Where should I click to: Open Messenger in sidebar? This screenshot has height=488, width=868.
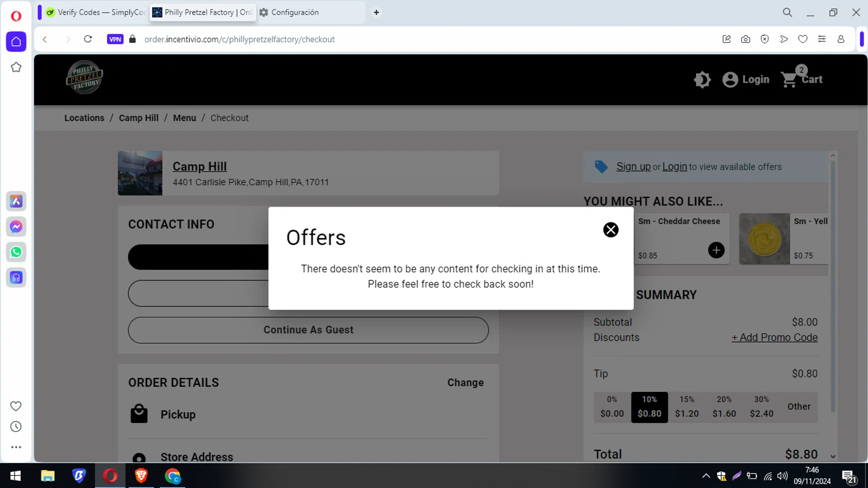tap(16, 227)
